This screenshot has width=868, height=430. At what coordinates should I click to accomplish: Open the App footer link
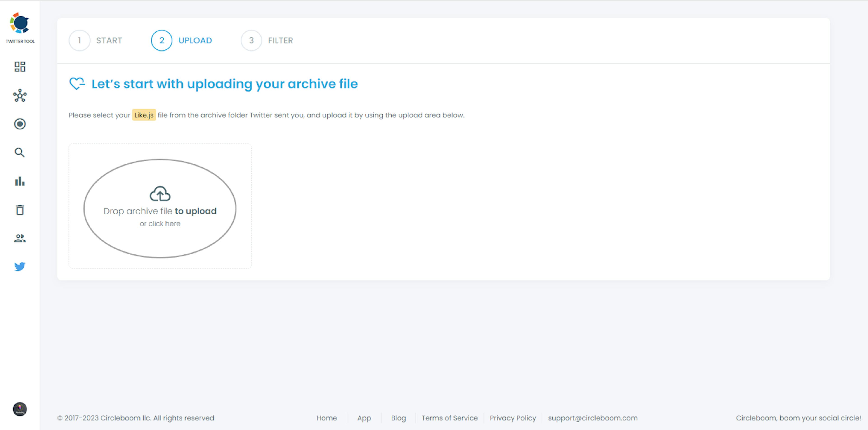click(363, 417)
